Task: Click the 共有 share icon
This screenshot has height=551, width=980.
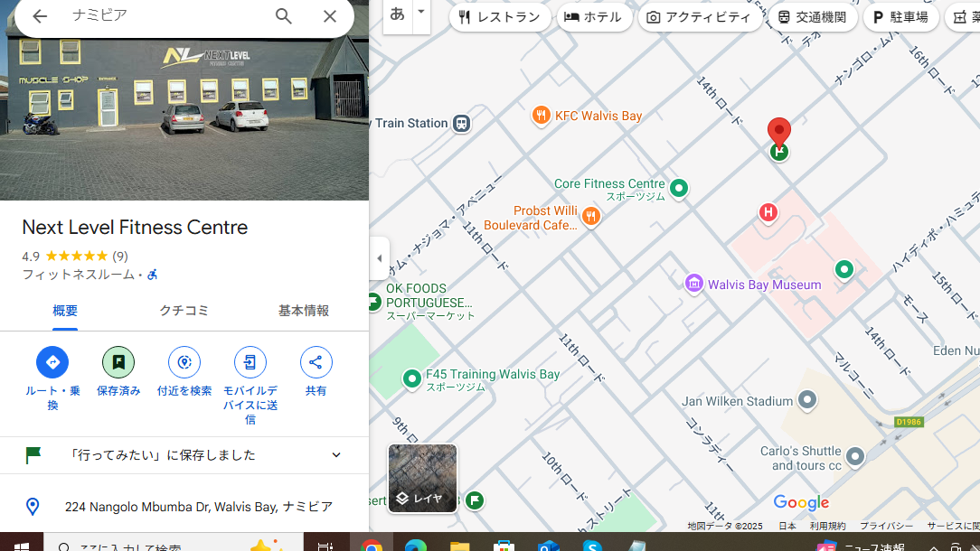Action: tap(316, 362)
